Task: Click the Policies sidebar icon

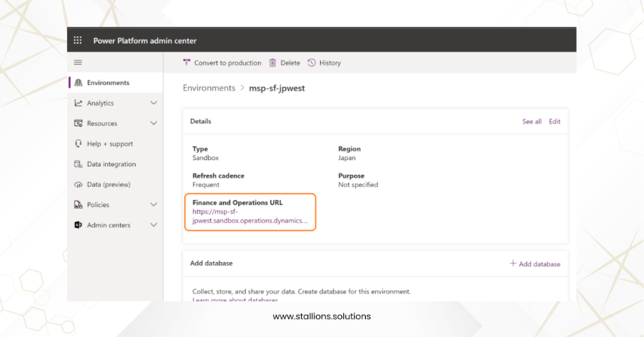Action: 79,205
